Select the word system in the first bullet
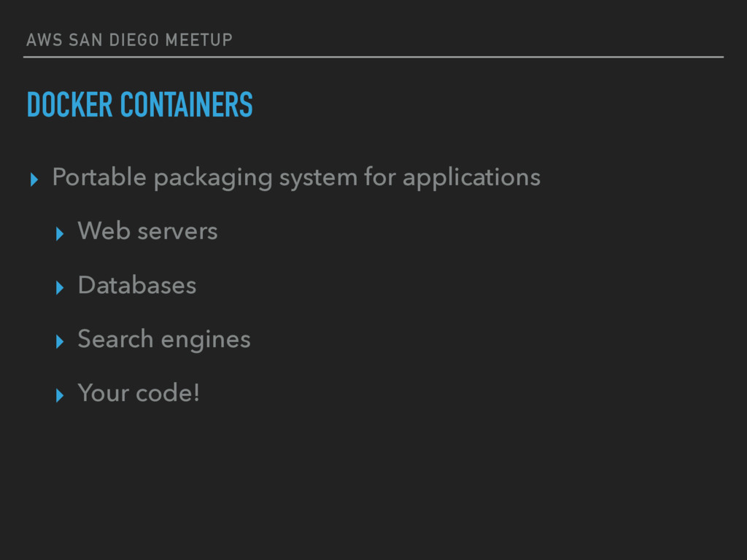 pos(318,179)
